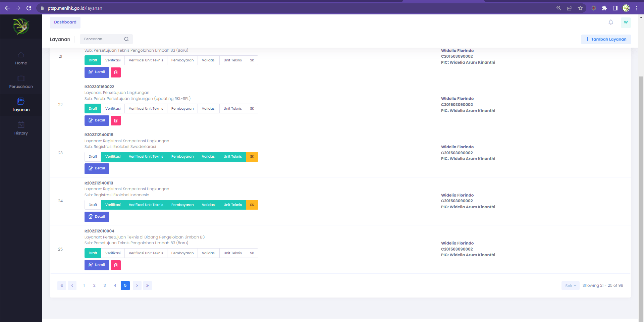The height and width of the screenshot is (322, 644).
Task: Click the notification bell icon
Action: point(611,22)
